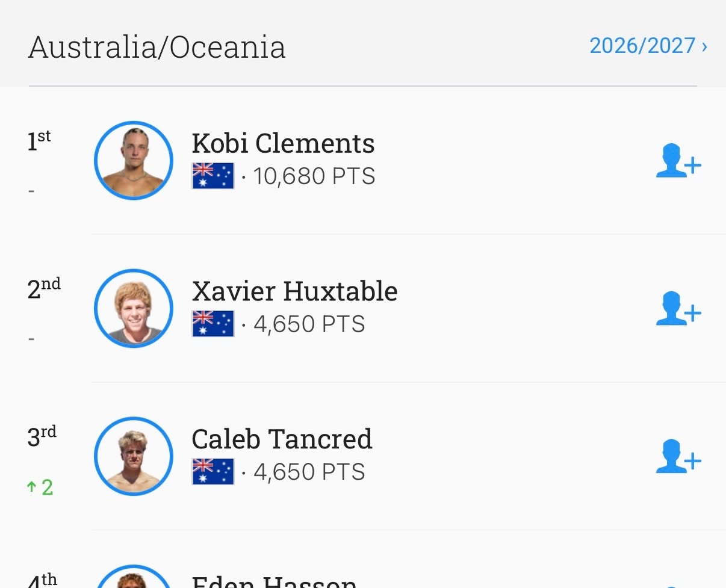Follow Xavier Huxtable using the add-person icon

678,309
